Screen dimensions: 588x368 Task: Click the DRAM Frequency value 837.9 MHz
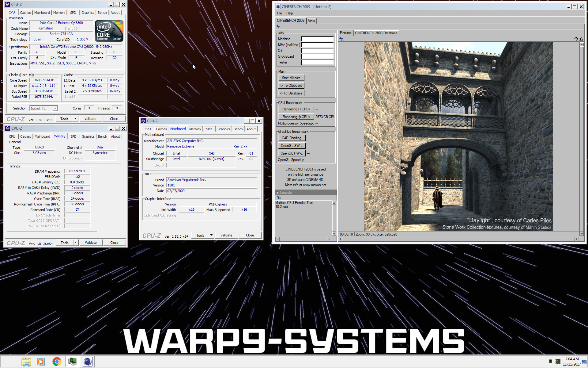pyautogui.click(x=77, y=171)
